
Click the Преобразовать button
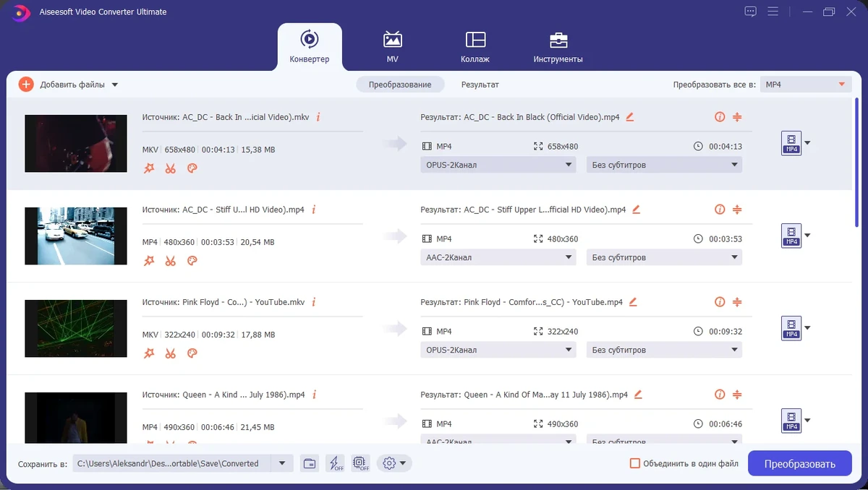(799, 463)
